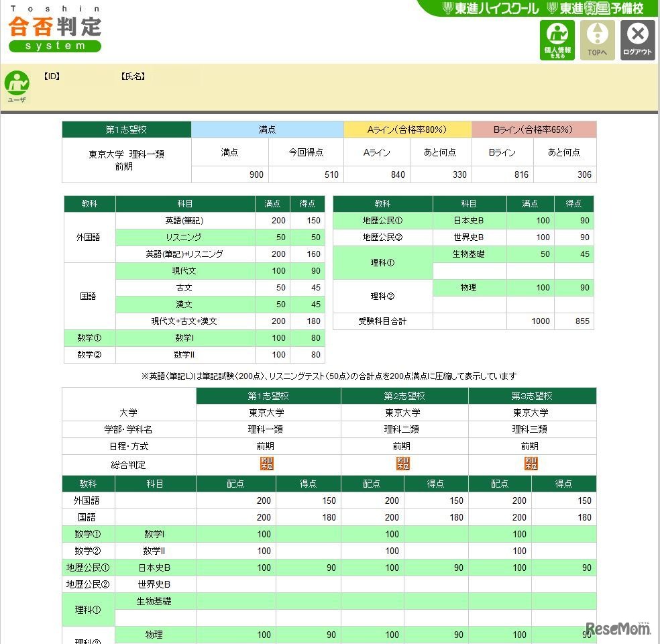Screen dimensions: 660x644
Task: Click the 受験科目合計 total score cell
Action: pyautogui.click(x=382, y=321)
